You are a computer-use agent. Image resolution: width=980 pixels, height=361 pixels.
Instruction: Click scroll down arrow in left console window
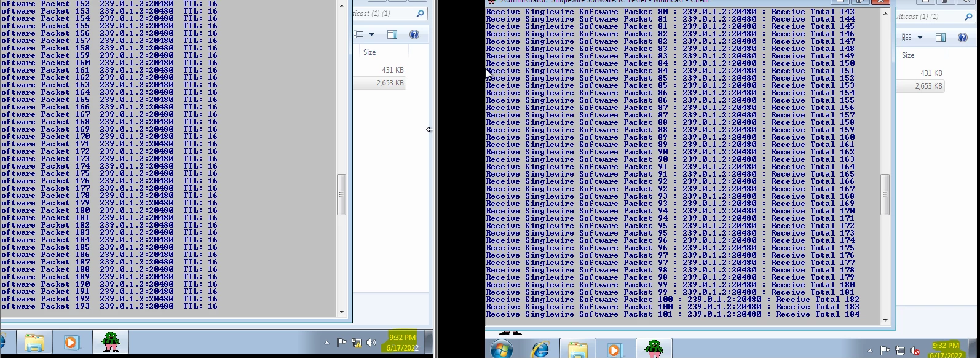[342, 312]
